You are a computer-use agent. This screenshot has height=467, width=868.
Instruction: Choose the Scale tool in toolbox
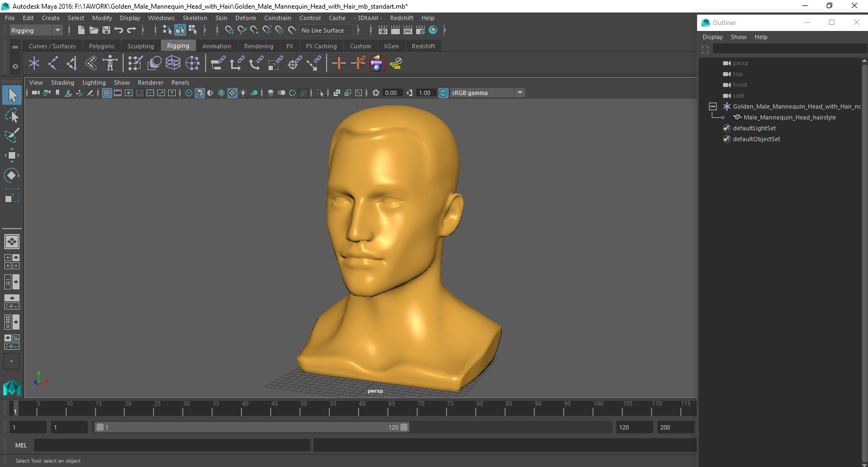(12, 195)
